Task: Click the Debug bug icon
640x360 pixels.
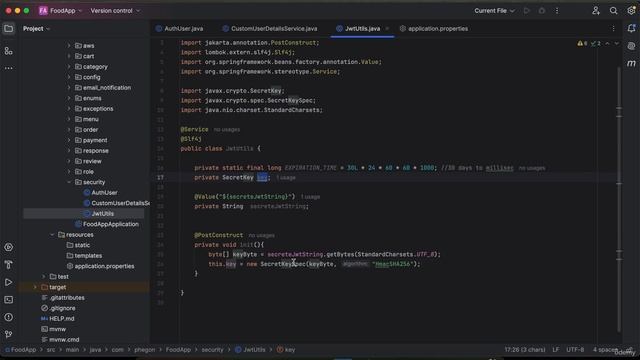Action: click(542, 11)
